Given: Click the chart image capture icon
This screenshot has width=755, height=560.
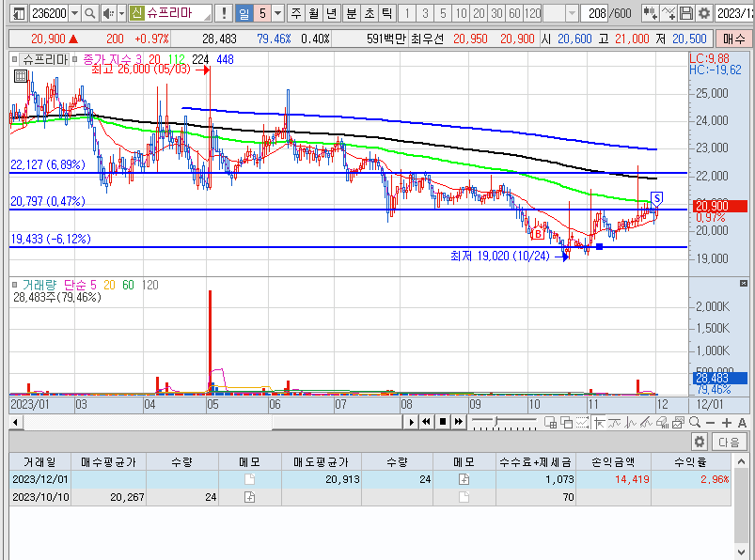Looking at the screenshot, I should (x=678, y=423).
